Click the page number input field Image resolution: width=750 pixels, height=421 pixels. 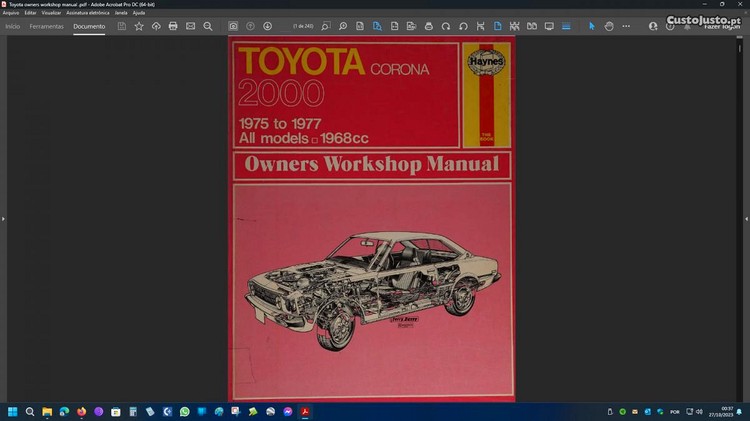[x=301, y=26]
